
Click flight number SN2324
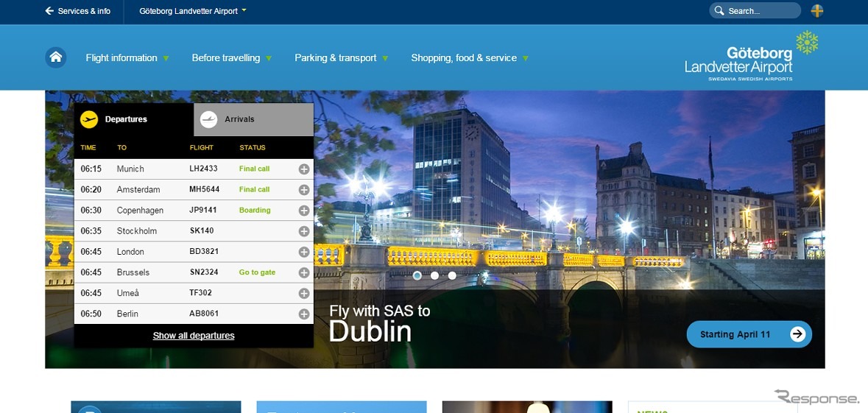click(204, 272)
